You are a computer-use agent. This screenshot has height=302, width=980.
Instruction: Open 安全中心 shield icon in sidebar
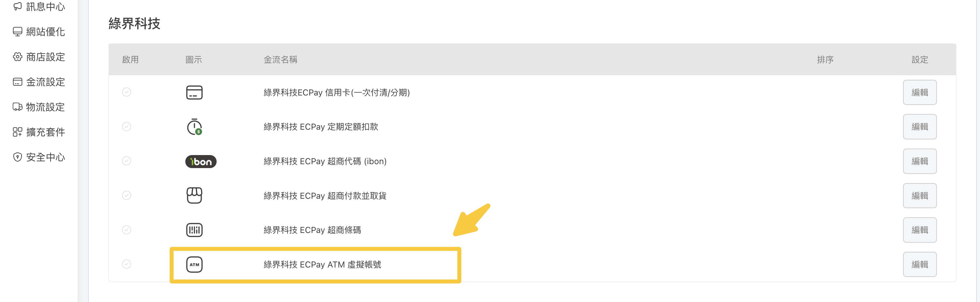click(x=17, y=157)
